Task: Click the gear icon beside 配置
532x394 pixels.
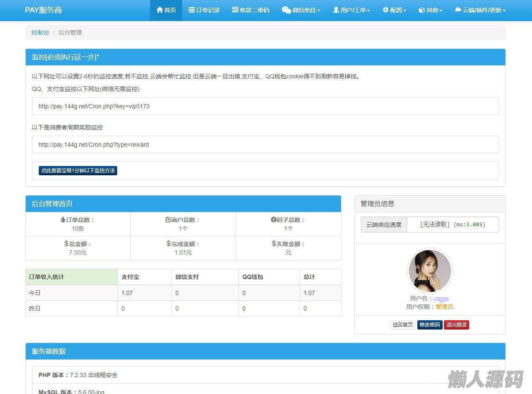Action: tap(385, 10)
